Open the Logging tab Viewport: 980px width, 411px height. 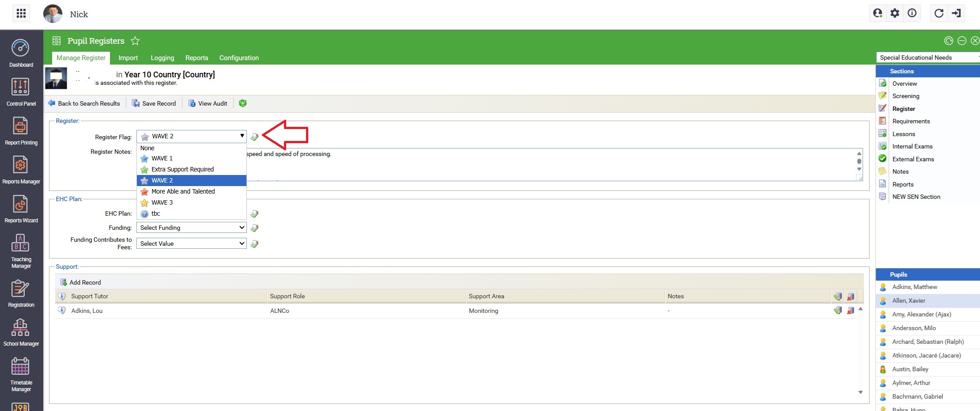(x=162, y=58)
